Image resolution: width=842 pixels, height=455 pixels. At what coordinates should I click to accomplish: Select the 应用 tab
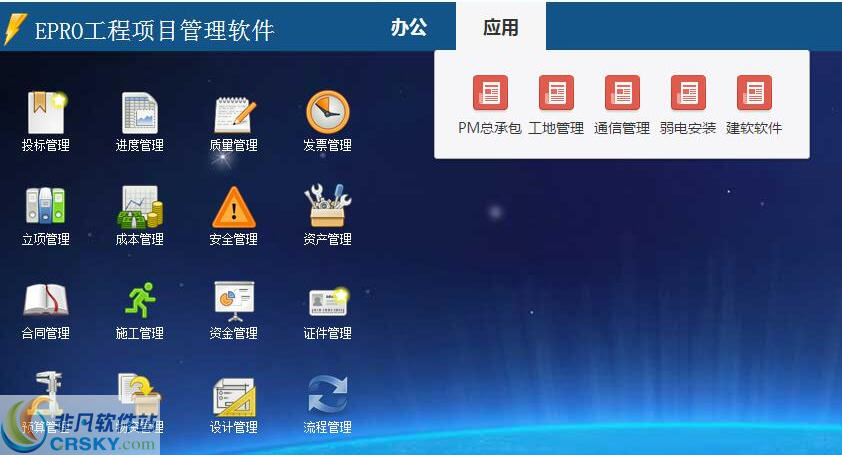pos(501,27)
